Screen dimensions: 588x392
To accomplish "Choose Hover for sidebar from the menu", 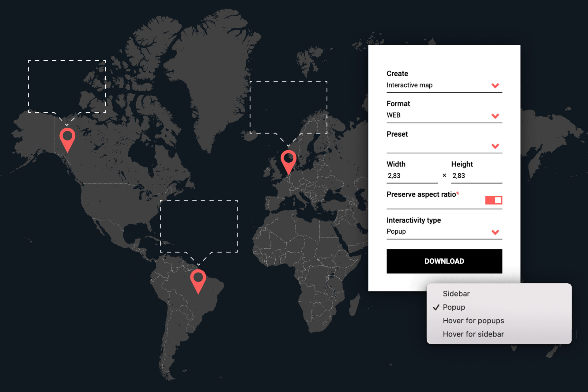I will pos(473,334).
